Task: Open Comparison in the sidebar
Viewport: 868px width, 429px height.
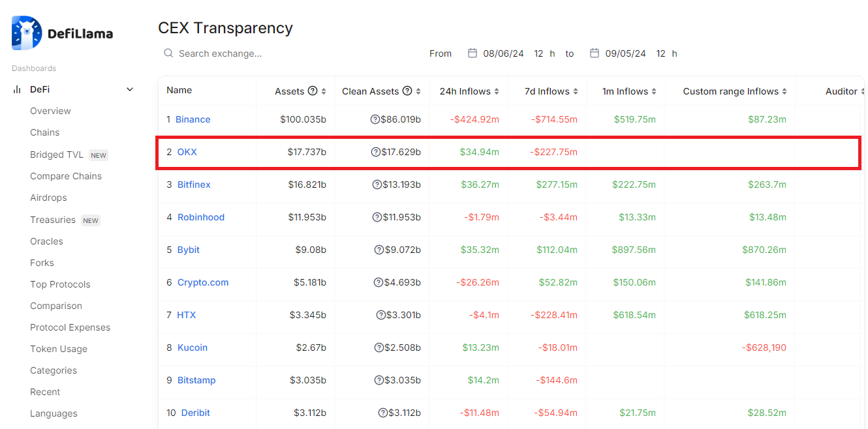Action: 56,306
